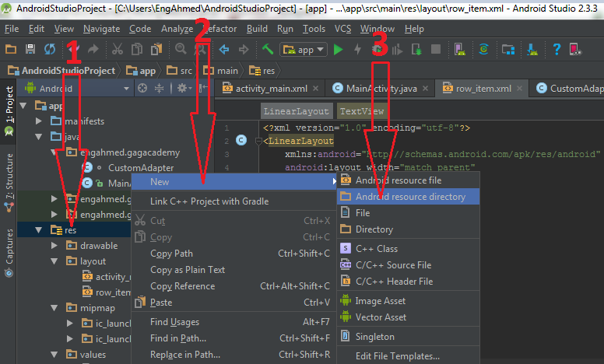The width and height of the screenshot is (604, 364).
Task: Open the AVD Manager icon
Action: pos(460,49)
